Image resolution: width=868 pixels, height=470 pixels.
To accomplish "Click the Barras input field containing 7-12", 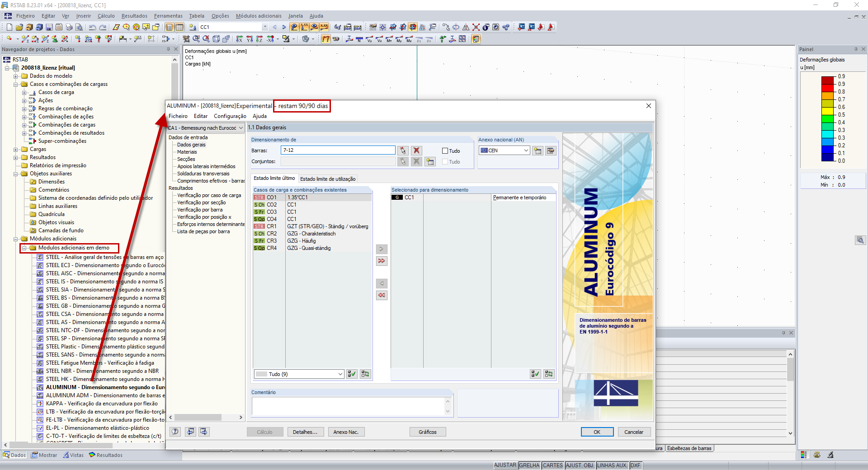I will [338, 150].
